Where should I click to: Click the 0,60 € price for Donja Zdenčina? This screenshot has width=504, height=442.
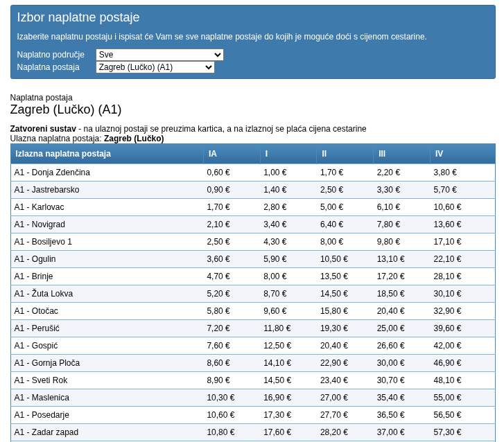(218, 173)
